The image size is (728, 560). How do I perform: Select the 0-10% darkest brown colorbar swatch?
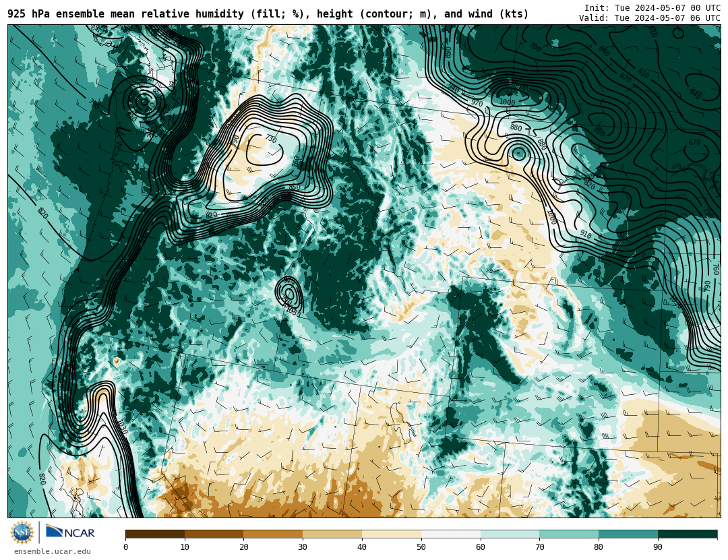[155, 534]
